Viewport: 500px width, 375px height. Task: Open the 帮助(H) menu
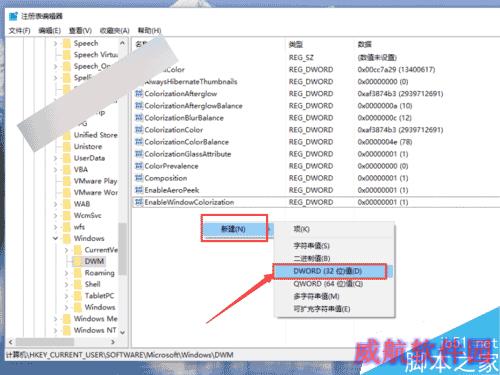149,31
